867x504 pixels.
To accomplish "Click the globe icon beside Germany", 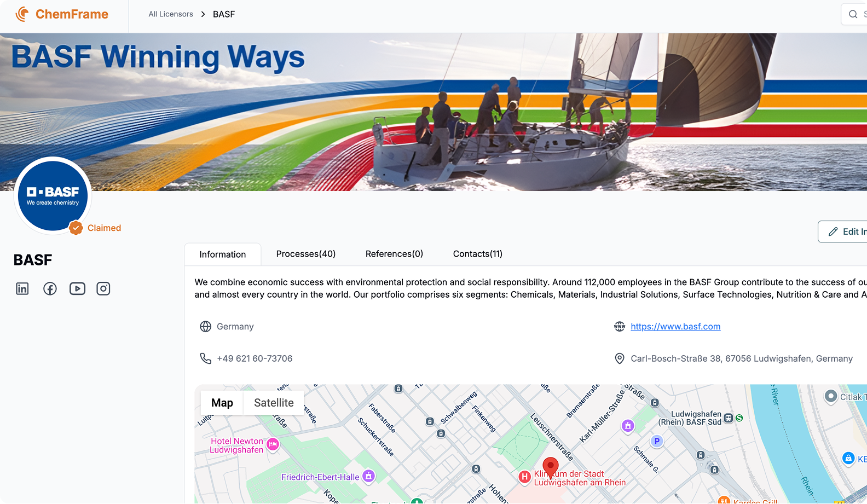I will pyautogui.click(x=206, y=327).
